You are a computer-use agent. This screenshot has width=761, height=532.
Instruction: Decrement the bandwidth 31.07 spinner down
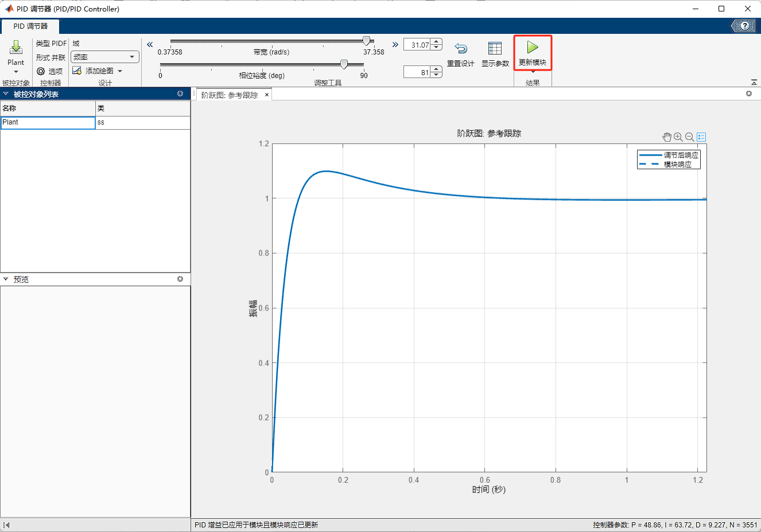tap(436, 48)
